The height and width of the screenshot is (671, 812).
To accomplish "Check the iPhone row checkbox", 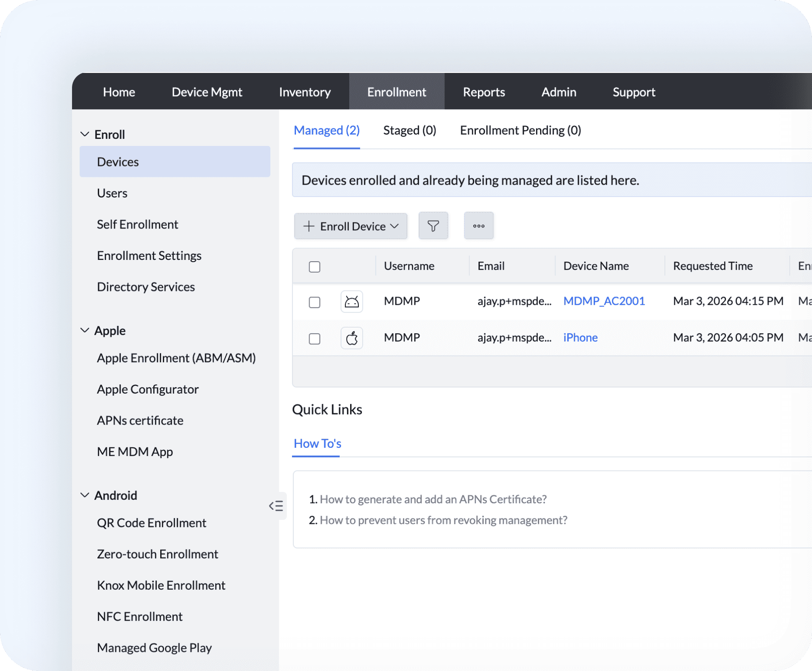I will [314, 339].
